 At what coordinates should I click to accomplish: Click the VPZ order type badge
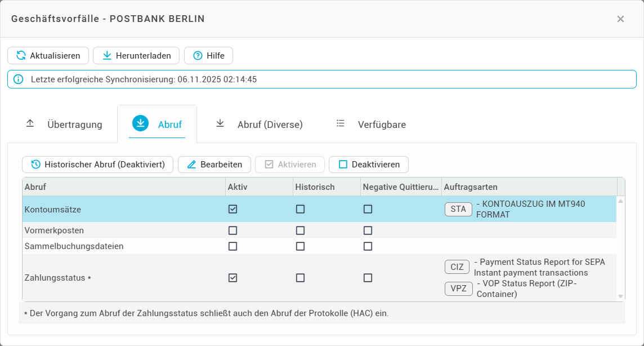(459, 289)
